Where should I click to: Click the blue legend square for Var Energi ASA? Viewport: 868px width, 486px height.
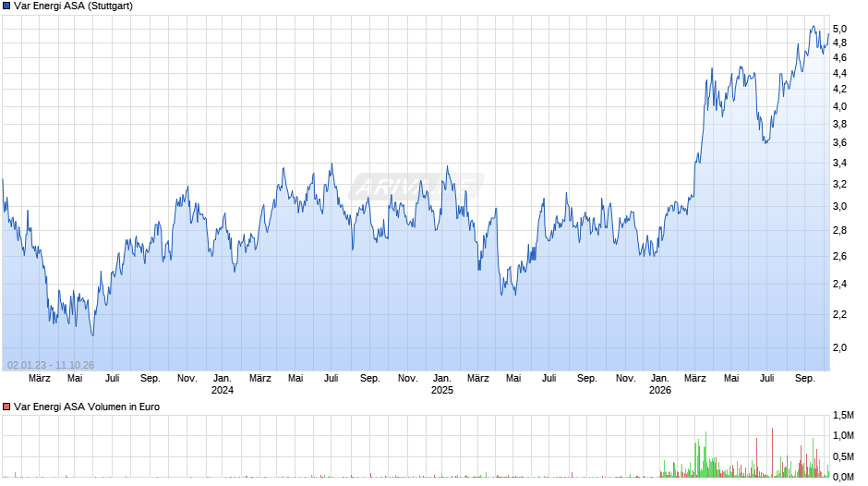6,6
